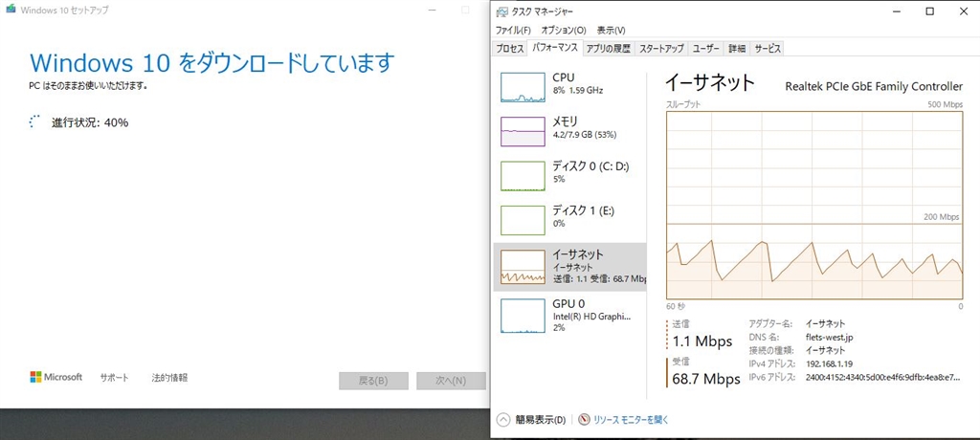Click the 戻る(B) button in Setup

pyautogui.click(x=374, y=381)
